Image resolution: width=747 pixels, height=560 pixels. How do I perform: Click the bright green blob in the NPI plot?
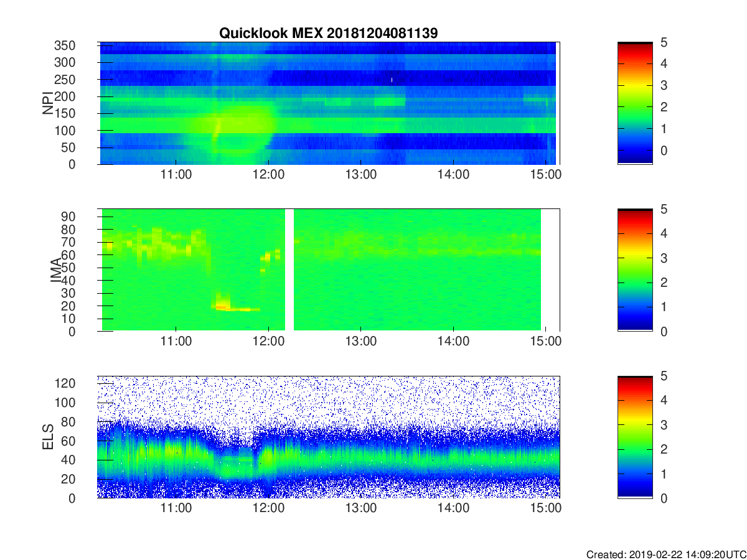coord(243,128)
